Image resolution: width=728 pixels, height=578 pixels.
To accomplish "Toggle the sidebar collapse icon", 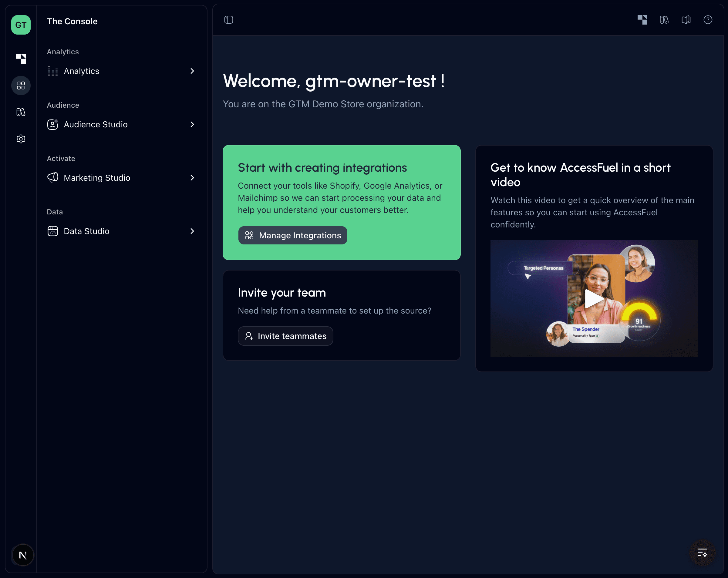I will click(x=229, y=20).
